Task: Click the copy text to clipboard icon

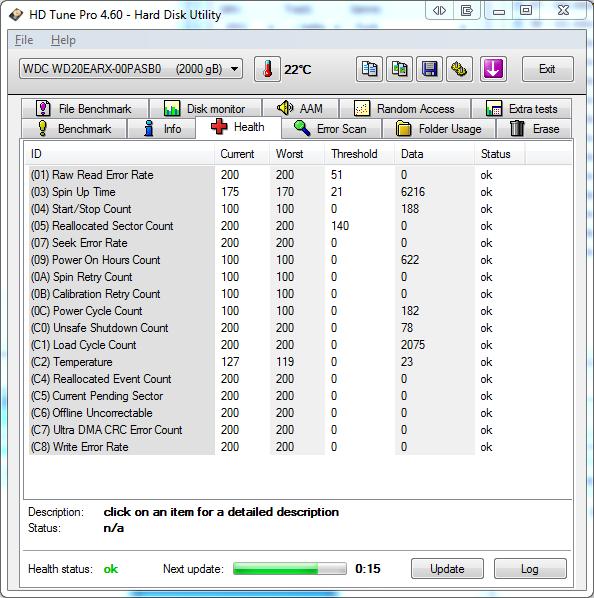Action: pos(369,69)
